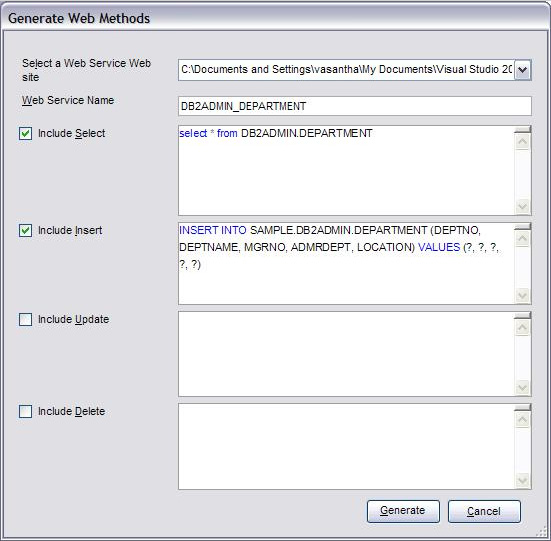Uncheck the Include Insert checkbox
The width and height of the screenshot is (551, 541).
point(25,230)
